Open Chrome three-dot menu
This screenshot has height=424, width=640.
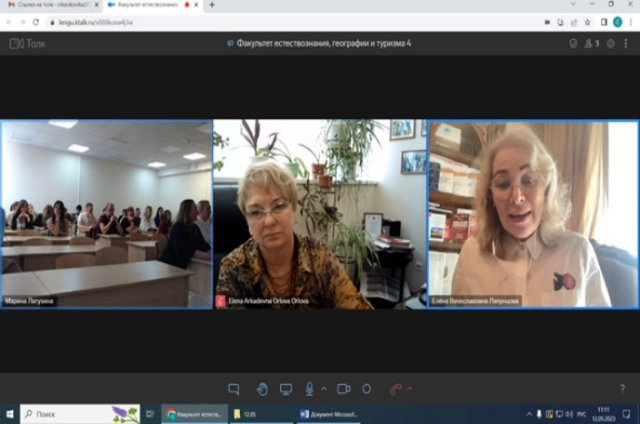pos(631,22)
